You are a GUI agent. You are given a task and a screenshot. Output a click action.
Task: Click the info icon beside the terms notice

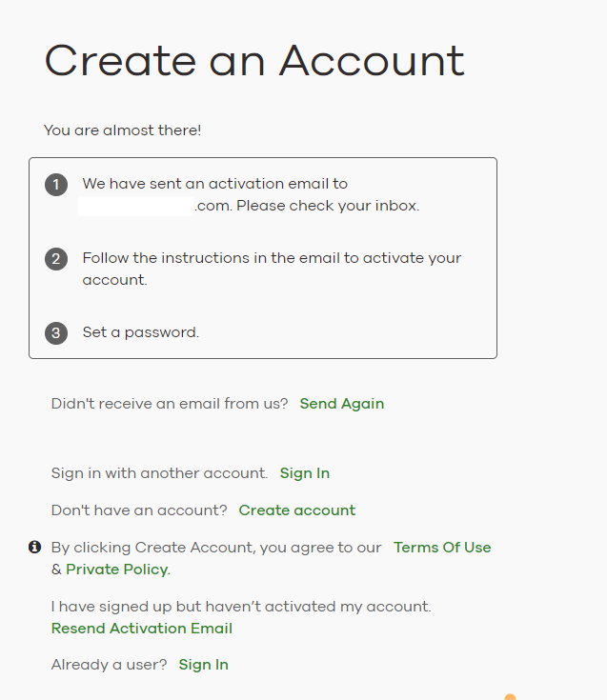[x=35, y=547]
